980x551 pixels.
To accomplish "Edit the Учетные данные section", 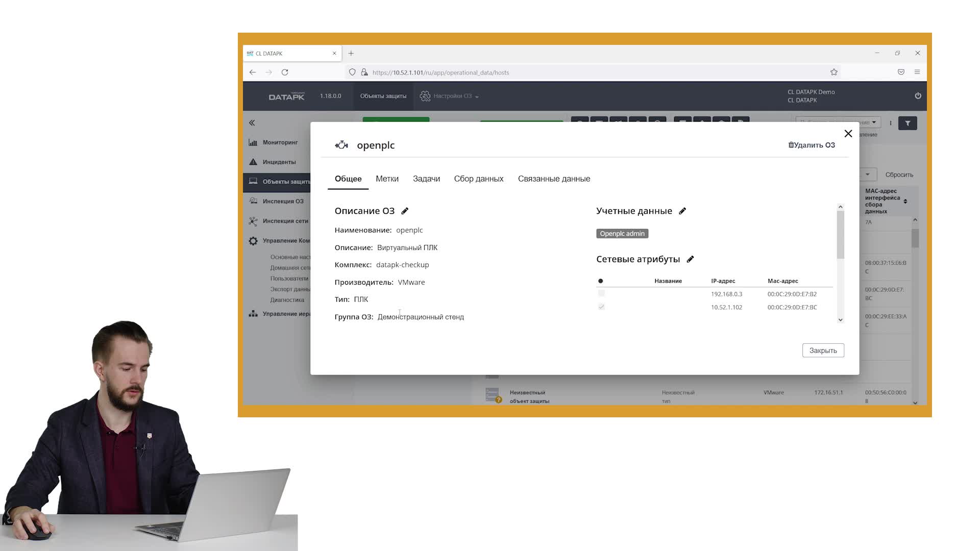I will (682, 211).
